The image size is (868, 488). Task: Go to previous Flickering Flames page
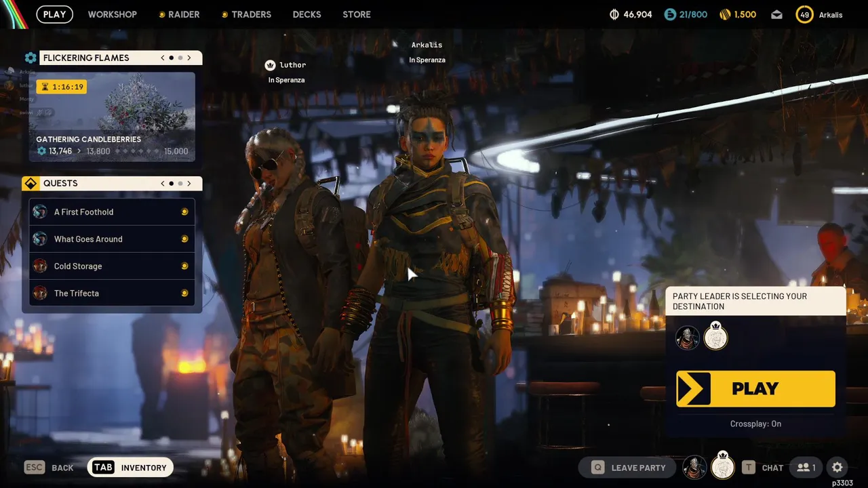163,58
